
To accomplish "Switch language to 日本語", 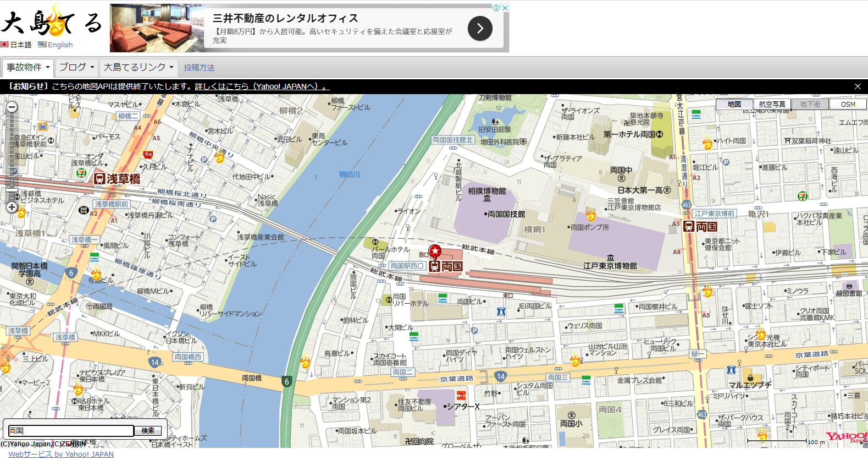I will pos(16,45).
